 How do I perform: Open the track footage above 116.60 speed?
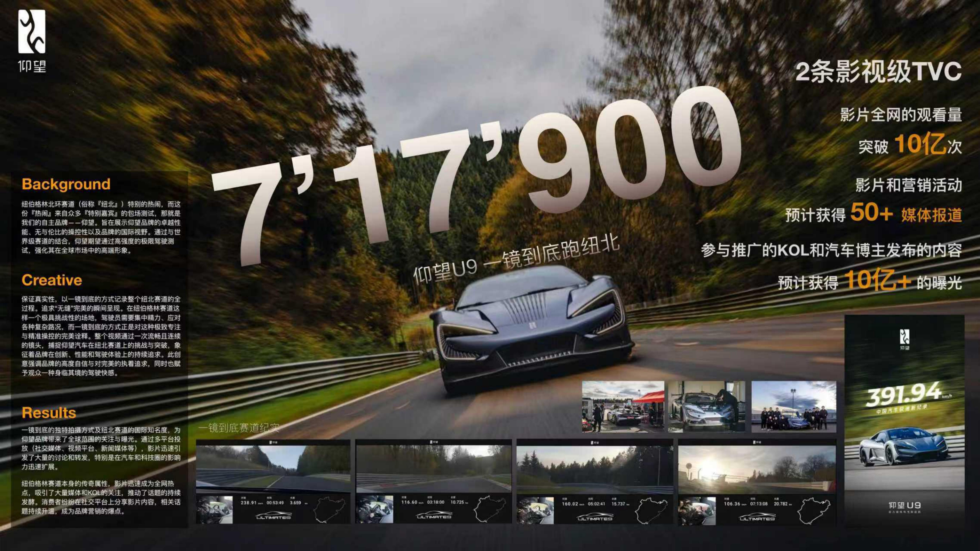tap(434, 469)
